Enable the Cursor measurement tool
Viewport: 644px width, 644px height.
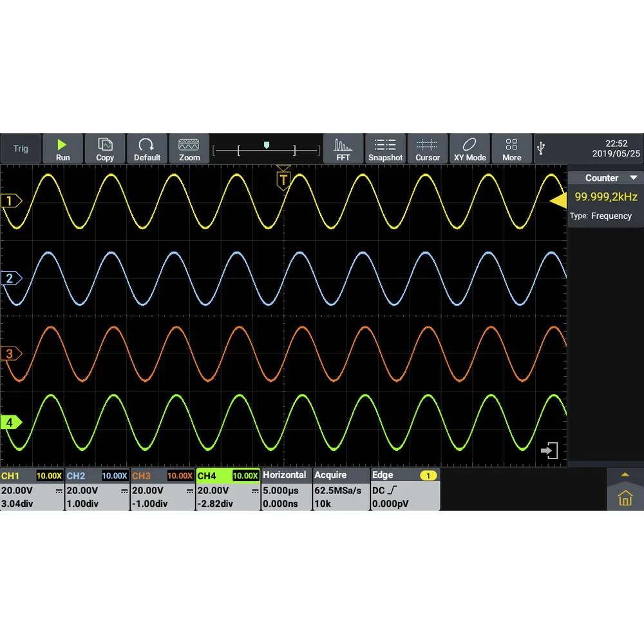(x=428, y=149)
